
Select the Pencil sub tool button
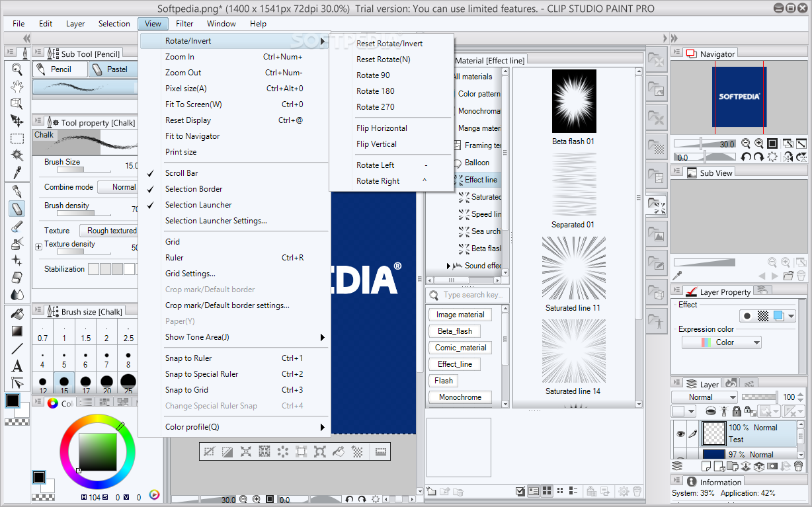click(x=60, y=69)
